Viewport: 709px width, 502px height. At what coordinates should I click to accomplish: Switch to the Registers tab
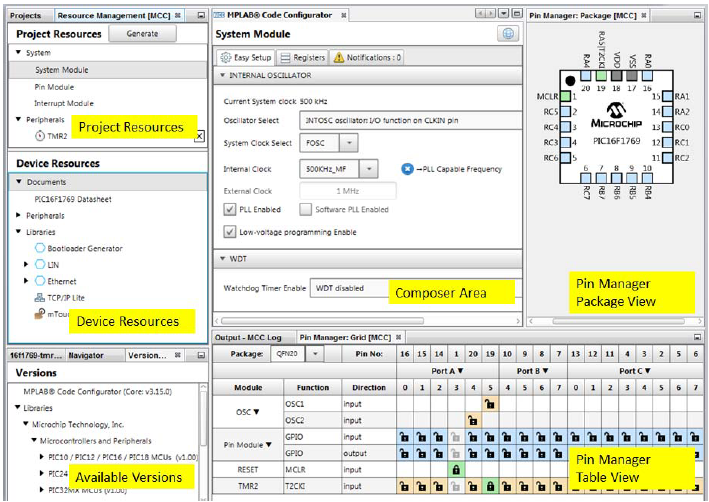(303, 57)
